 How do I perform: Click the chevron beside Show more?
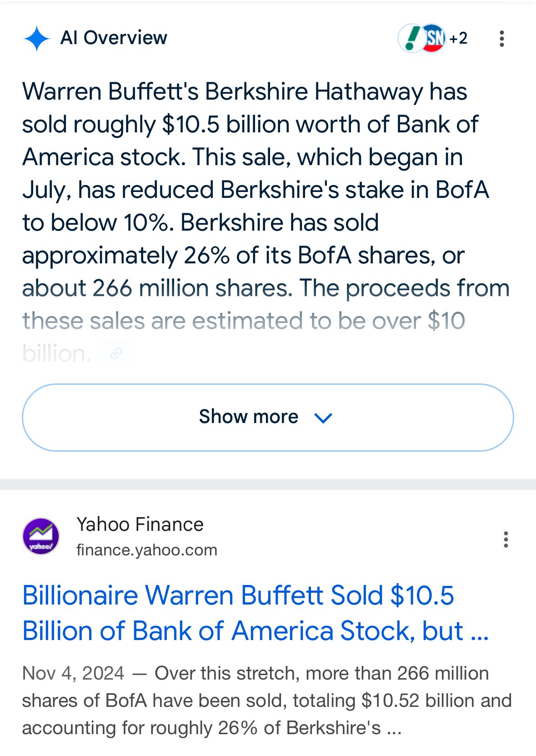(x=323, y=418)
